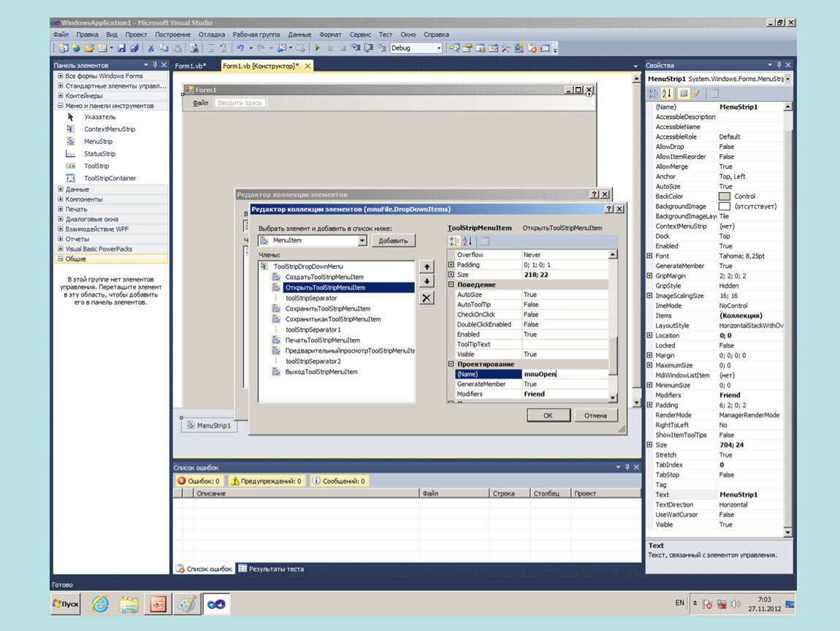The height and width of the screenshot is (631, 840).
Task: Click the collection editor help question-mark button
Action: tap(609, 209)
